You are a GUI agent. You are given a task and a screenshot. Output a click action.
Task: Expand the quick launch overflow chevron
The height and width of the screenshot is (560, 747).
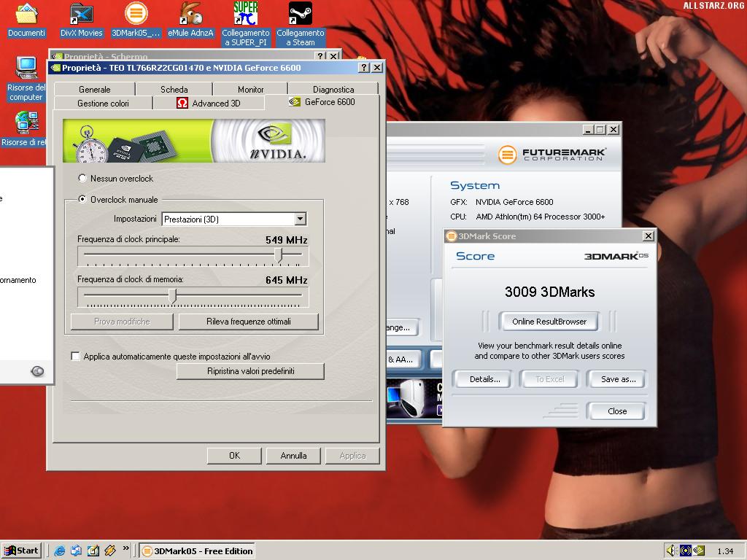point(125,548)
